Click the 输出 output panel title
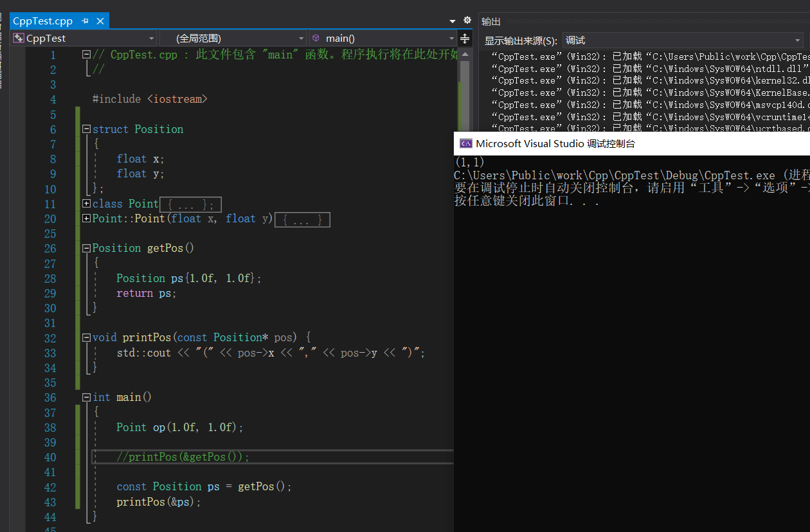810x532 pixels. click(491, 21)
